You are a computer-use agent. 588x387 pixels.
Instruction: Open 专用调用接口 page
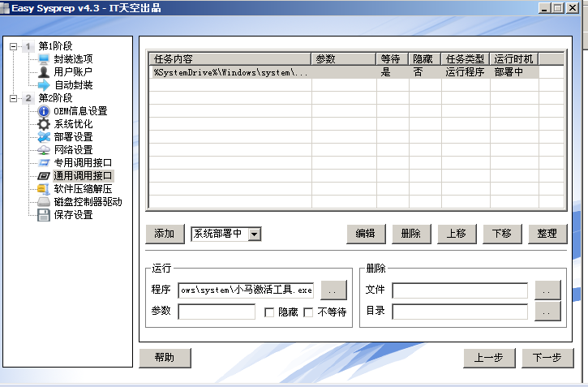coord(83,163)
